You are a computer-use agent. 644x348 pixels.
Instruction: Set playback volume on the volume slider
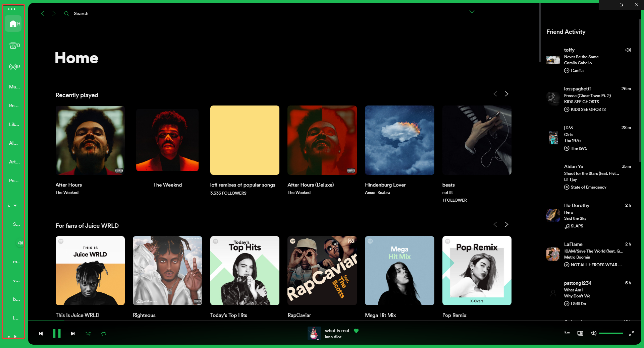611,334
